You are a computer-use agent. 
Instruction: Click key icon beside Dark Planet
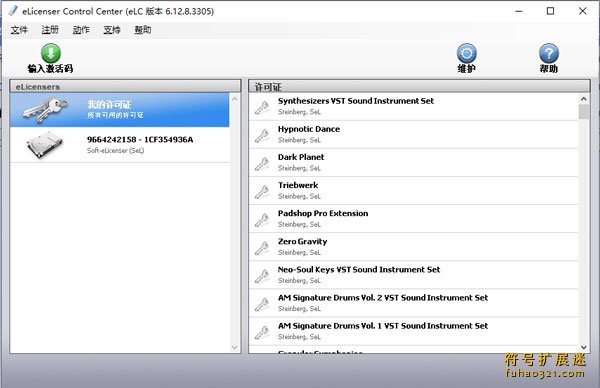[x=262, y=163]
